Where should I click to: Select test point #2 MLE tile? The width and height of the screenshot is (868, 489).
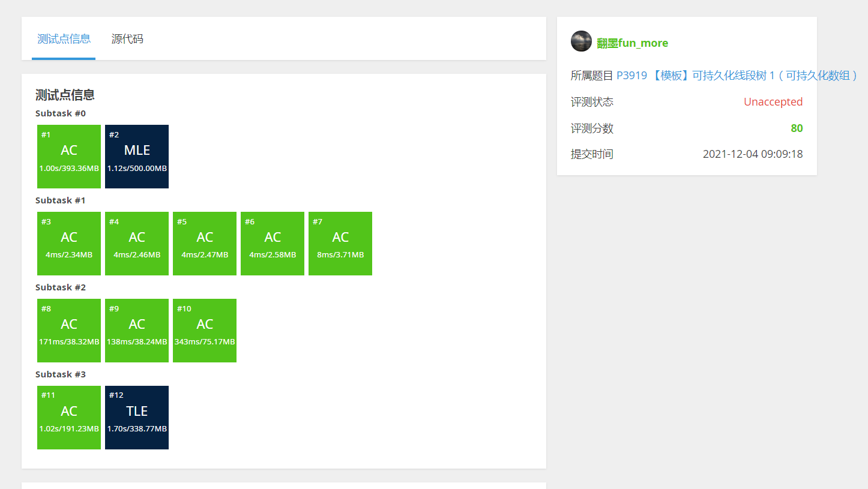point(137,157)
